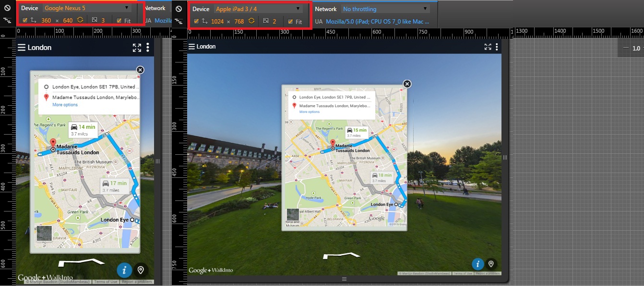Open the No throttling network dropdown
The image size is (644, 286).
pyautogui.click(x=385, y=9)
